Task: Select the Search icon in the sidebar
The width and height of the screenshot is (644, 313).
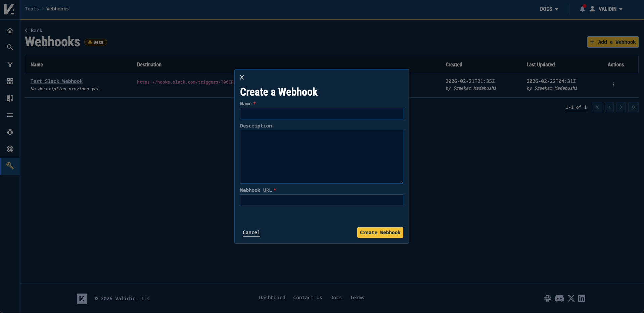Action: click(10, 47)
